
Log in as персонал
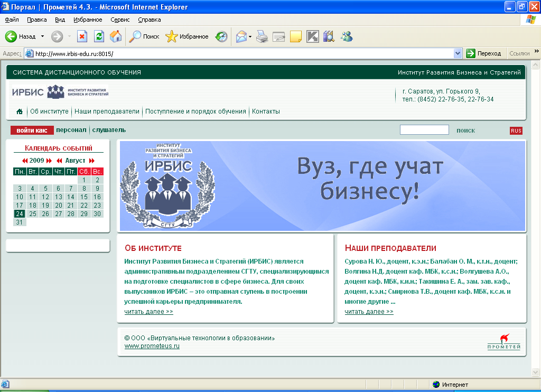tap(71, 130)
